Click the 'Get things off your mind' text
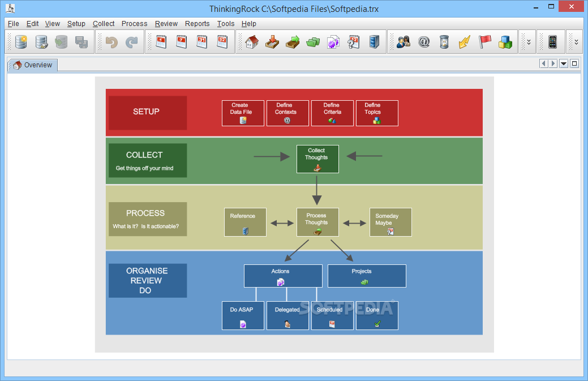 [144, 168]
